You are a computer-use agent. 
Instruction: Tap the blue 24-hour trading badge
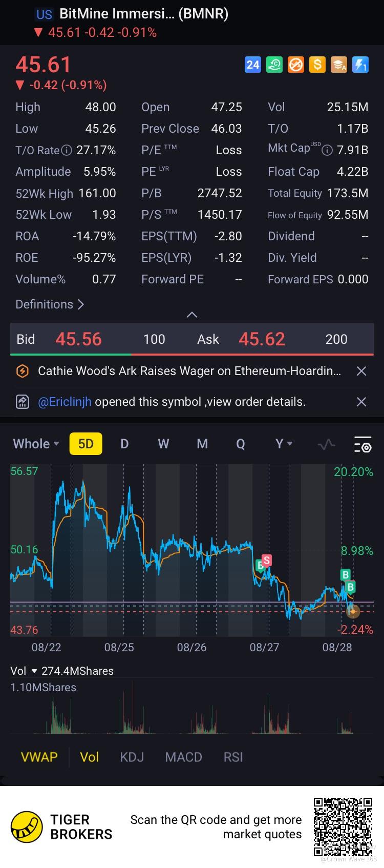pyautogui.click(x=253, y=65)
